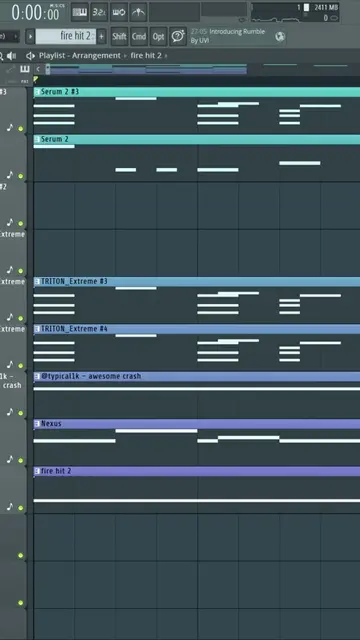This screenshot has height=640, width=360.
Task: Toggle the loop recording icon beside countdown
Action: pos(119,12)
